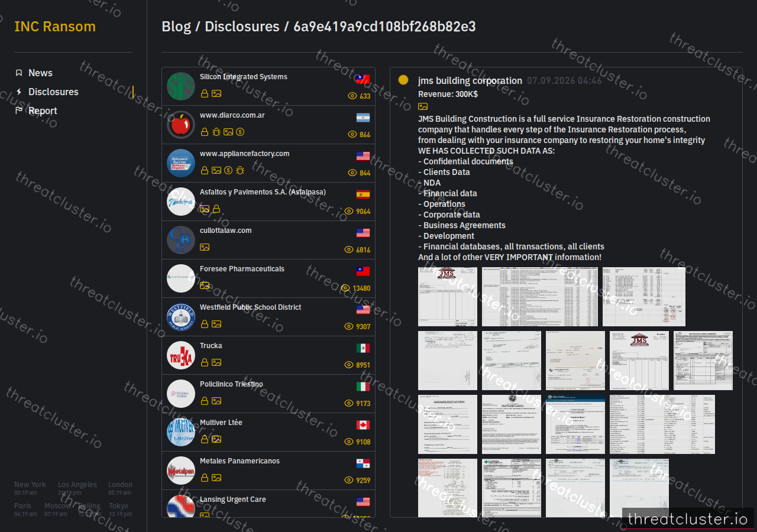
Task: Click the image icon below the Revenue line
Action: tap(423, 106)
